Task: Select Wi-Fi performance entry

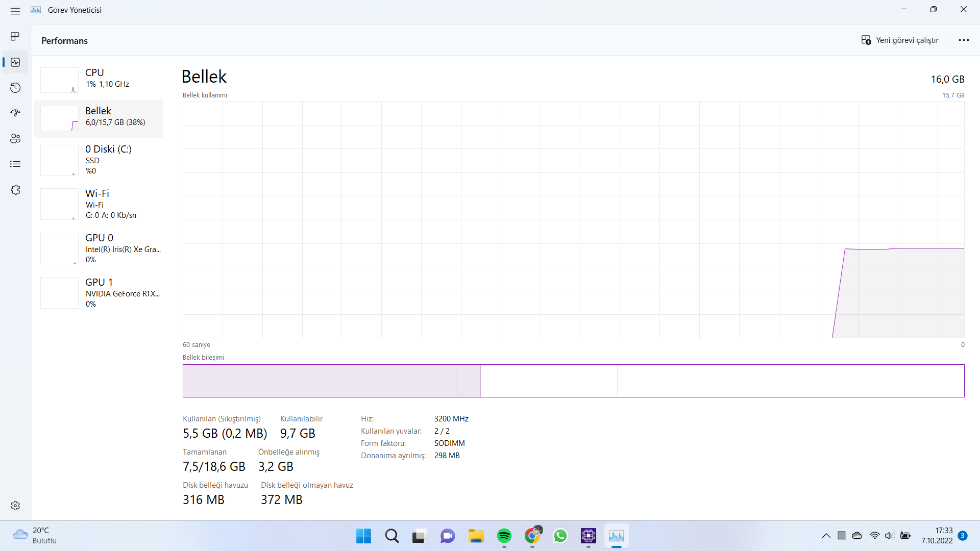Action: 99,204
